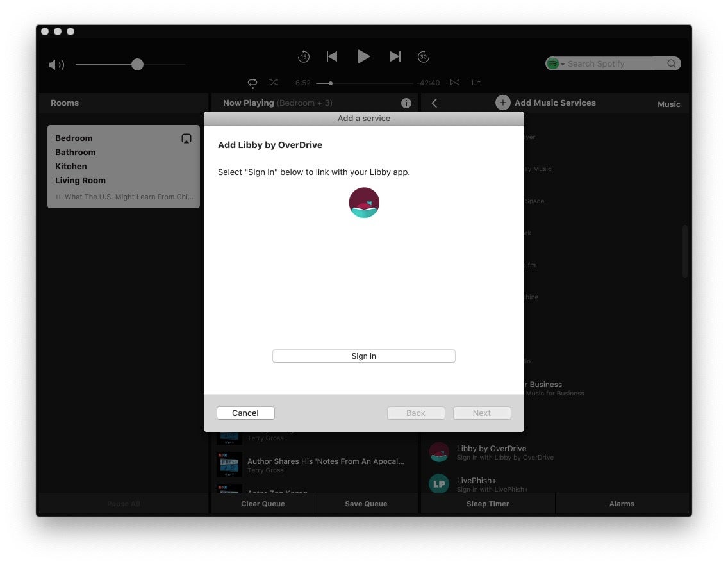Click the Rooms panel header
Viewport: 728px width, 564px height.
pyautogui.click(x=124, y=103)
